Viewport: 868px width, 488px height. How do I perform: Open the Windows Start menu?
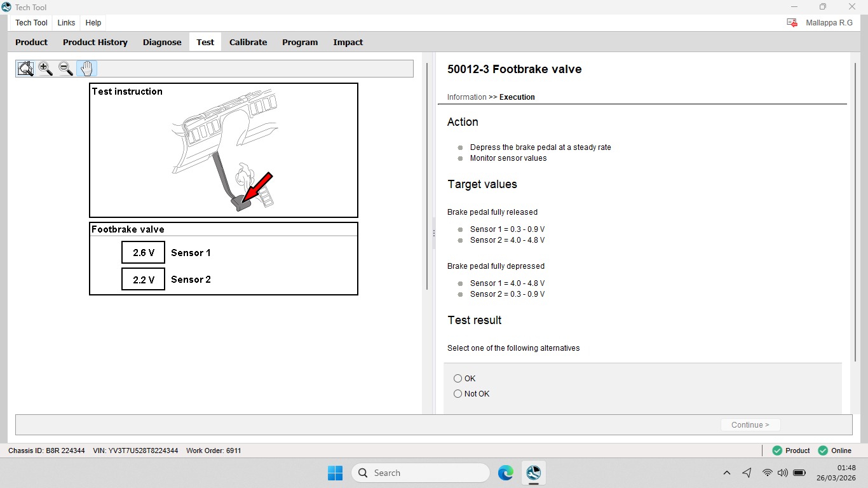[x=335, y=473]
